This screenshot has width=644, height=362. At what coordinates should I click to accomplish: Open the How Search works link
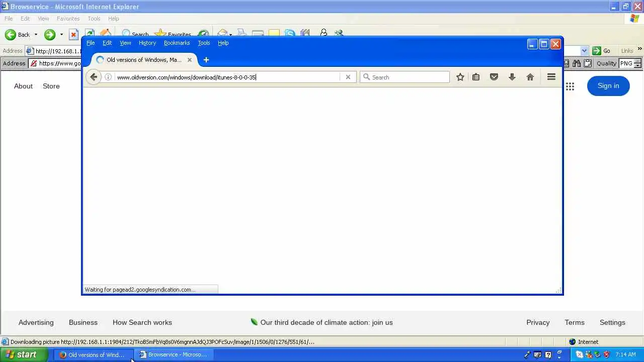142,322
